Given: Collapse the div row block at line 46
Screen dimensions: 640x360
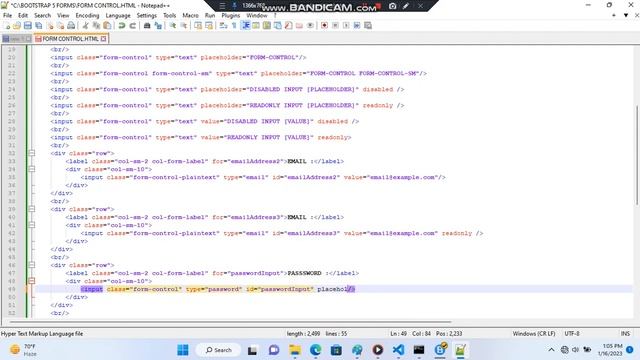Looking at the screenshot, I should click(x=31, y=265).
